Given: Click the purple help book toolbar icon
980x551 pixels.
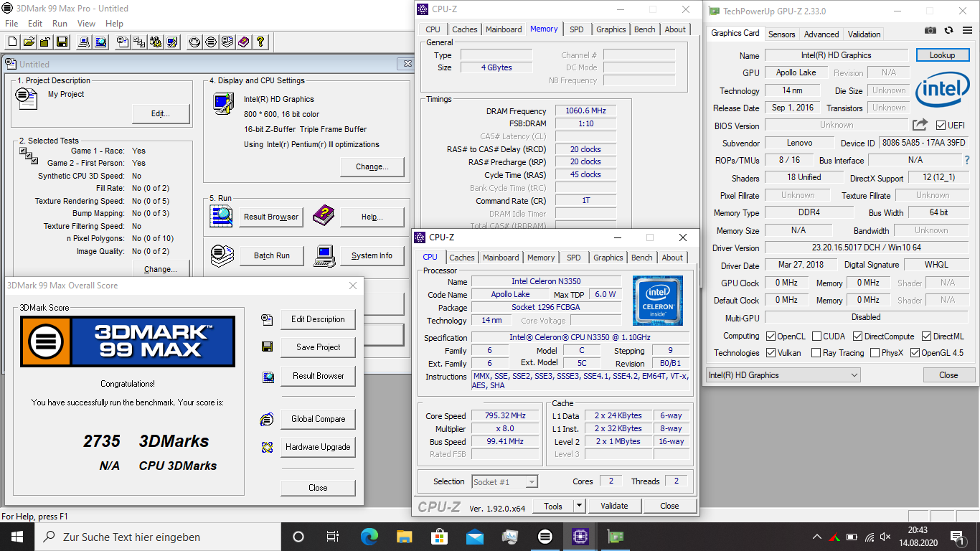Looking at the screenshot, I should 244,42.
